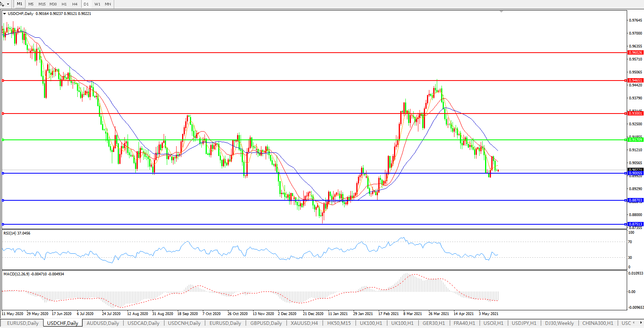Click the gray chart shift triangle marker
Screen dimensions: 644x328
[x=501, y=12]
